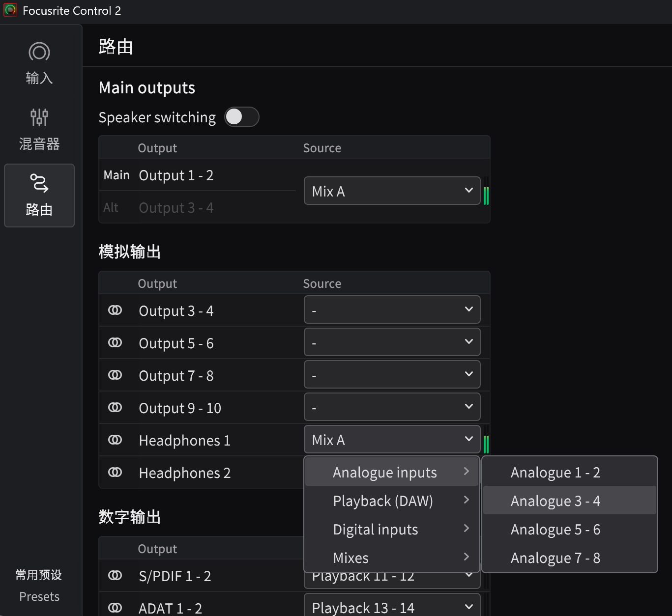Click the Output 9 - 10 row label
672x616 pixels.
click(x=180, y=408)
